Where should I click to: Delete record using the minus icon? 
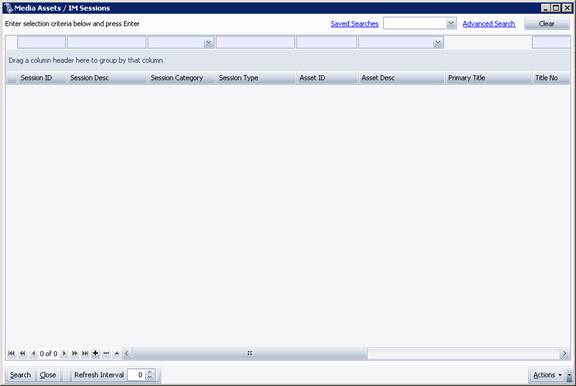[106, 353]
